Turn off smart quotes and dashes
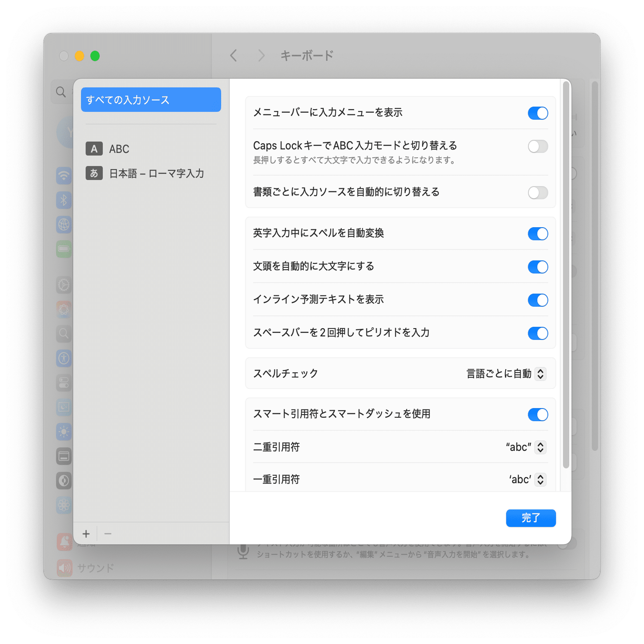Screen dimensions: 644x644 [x=537, y=414]
